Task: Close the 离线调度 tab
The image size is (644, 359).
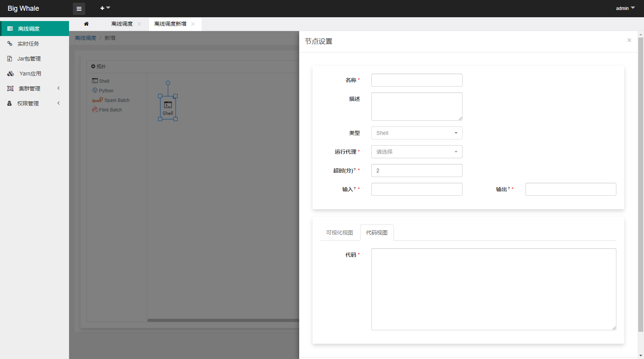Action: pos(139,24)
